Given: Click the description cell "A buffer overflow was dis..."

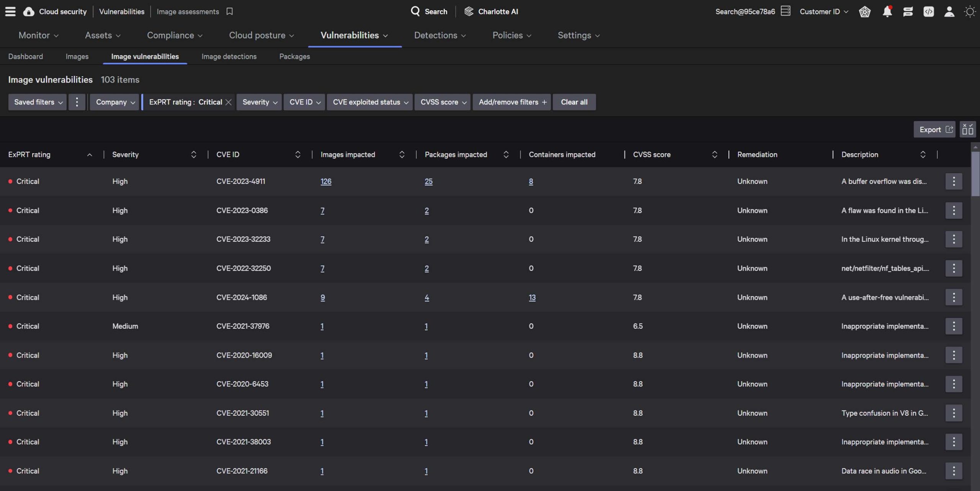Looking at the screenshot, I should (x=884, y=181).
